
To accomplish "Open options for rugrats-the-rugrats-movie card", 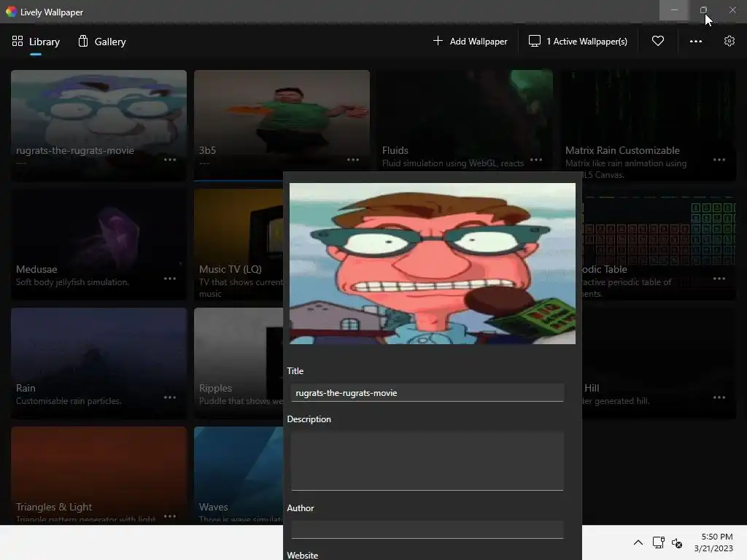I will click(170, 160).
